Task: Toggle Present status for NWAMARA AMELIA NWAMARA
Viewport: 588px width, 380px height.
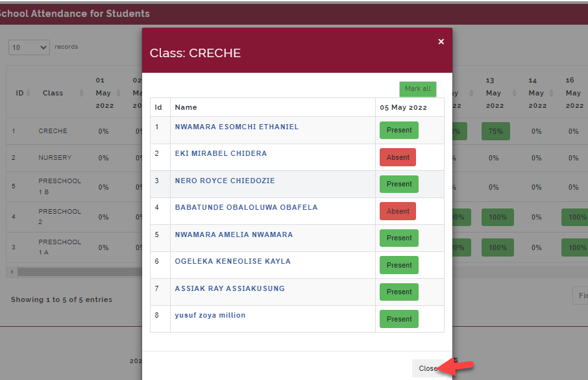Action: pos(399,238)
